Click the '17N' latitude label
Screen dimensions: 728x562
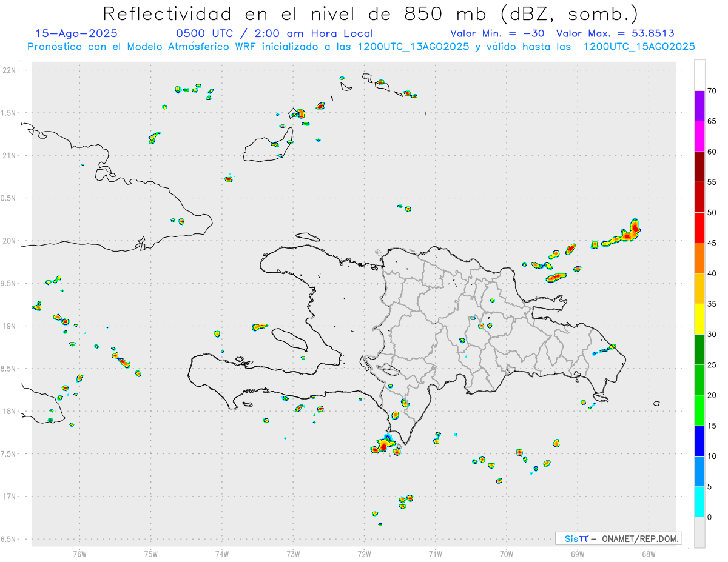pyautogui.click(x=10, y=497)
